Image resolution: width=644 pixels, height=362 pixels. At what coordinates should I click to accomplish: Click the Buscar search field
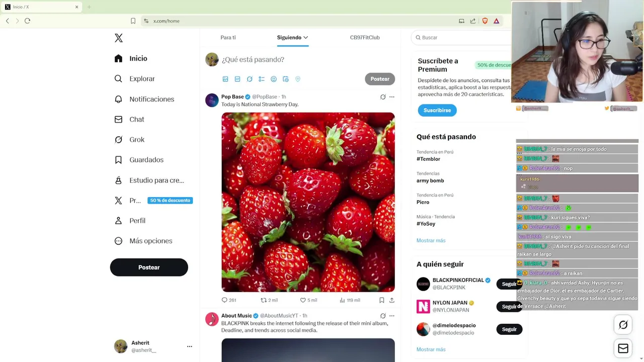(462, 37)
